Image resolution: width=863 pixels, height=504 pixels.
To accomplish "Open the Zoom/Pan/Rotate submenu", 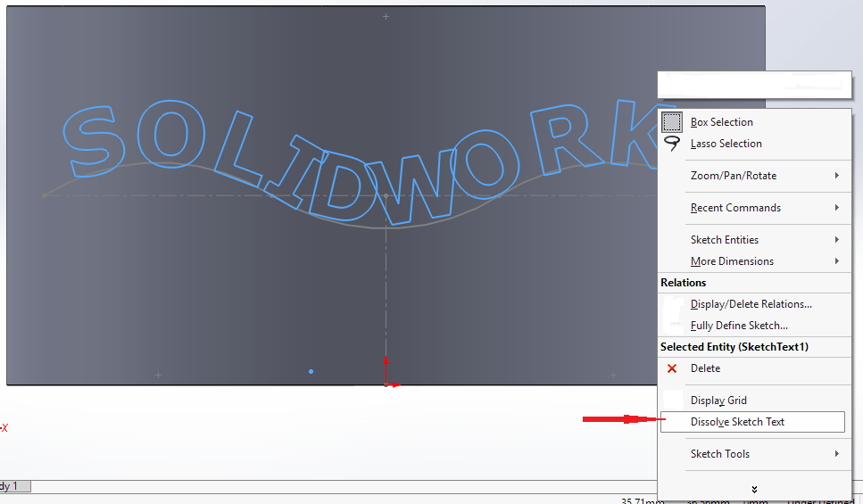I will coord(733,176).
